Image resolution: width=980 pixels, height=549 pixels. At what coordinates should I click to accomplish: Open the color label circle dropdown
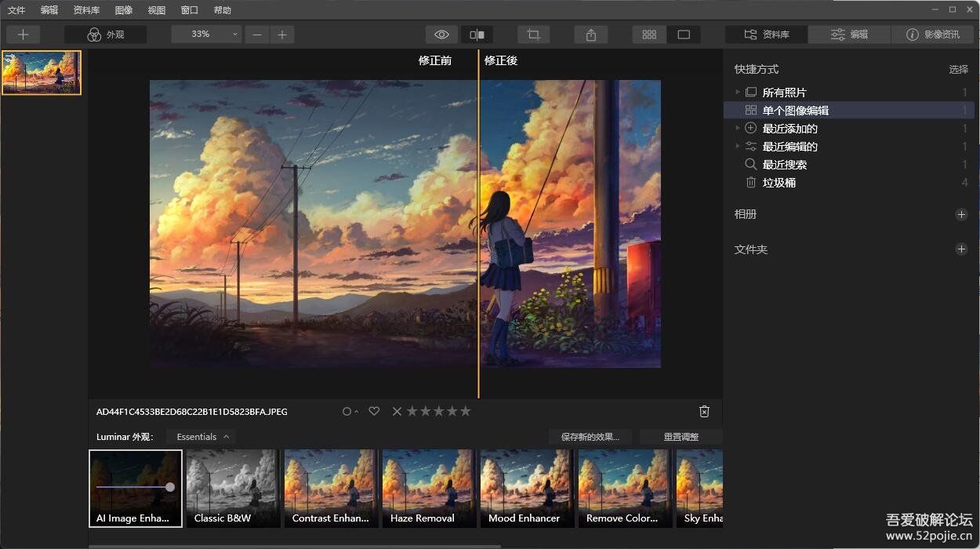coord(350,412)
